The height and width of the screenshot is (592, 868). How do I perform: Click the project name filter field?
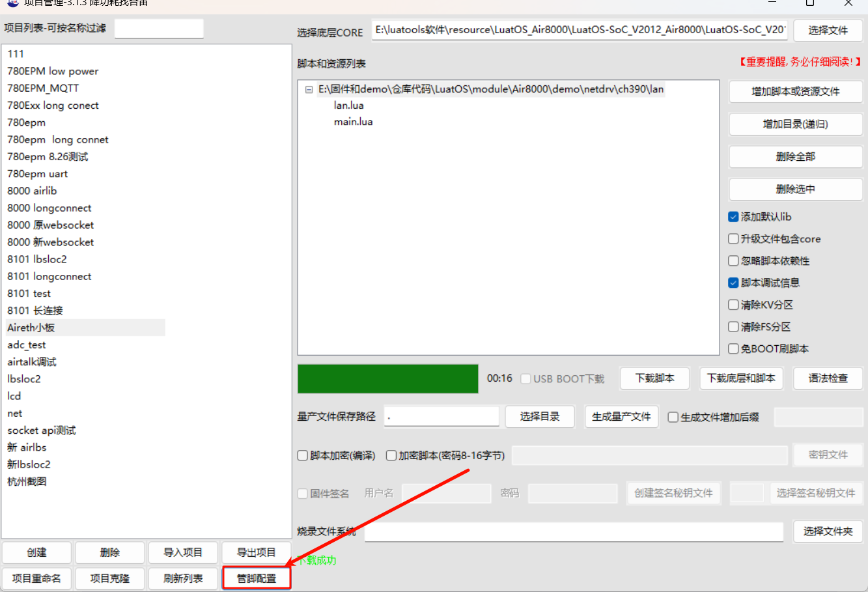tap(159, 29)
